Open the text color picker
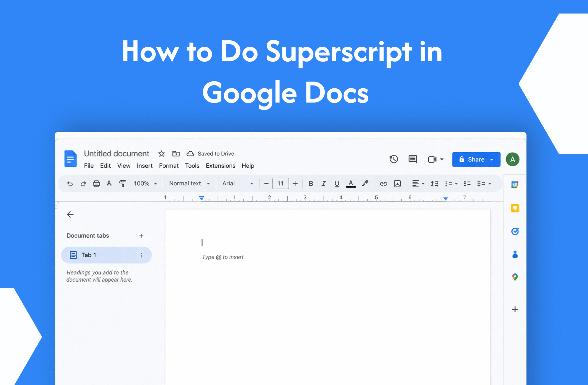Image resolution: width=588 pixels, height=385 pixels. coord(351,184)
